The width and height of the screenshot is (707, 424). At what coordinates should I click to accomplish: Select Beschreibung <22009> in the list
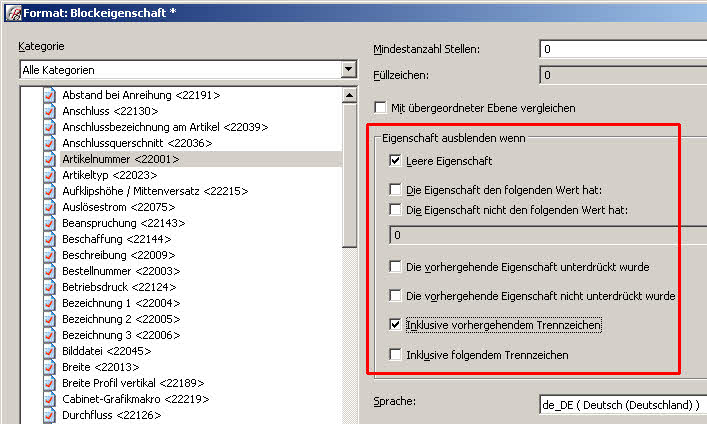coord(119,255)
